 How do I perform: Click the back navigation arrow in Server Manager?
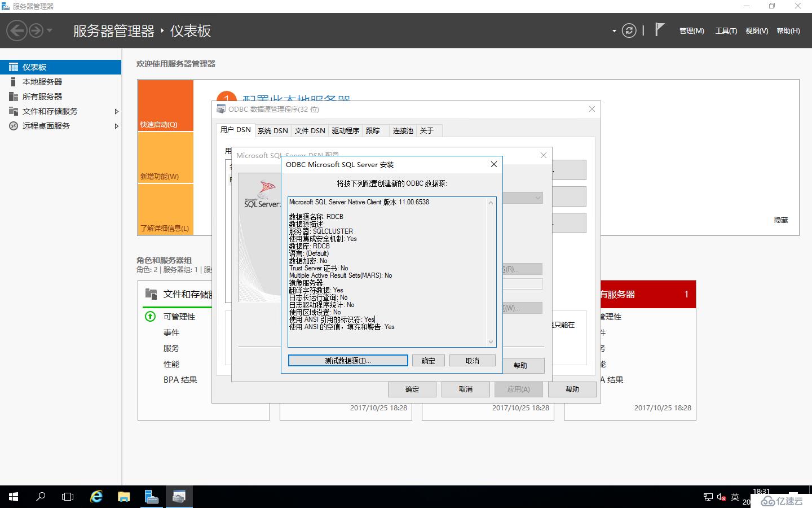[17, 30]
